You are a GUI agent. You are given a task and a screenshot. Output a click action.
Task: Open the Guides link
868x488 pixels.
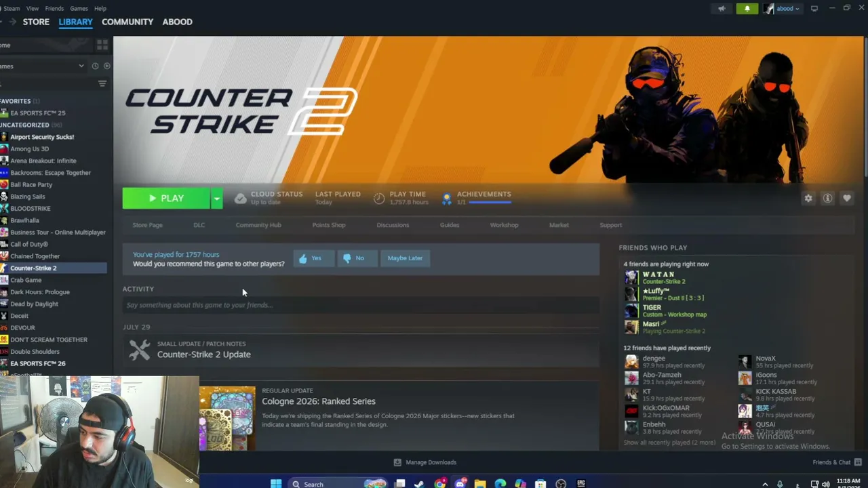pos(450,225)
